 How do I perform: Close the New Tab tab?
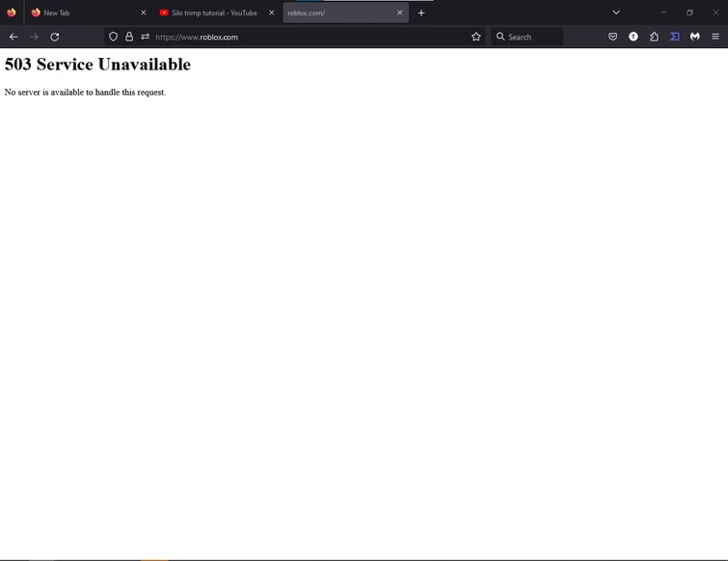(x=144, y=13)
